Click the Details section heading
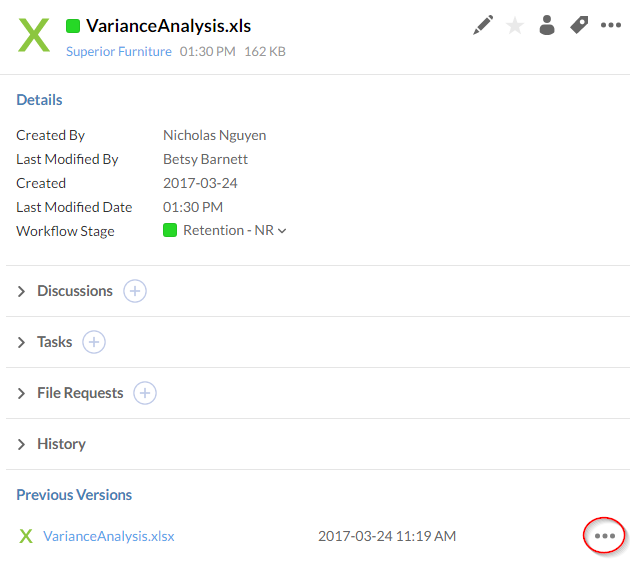Image resolution: width=630 pixels, height=570 pixels. tap(39, 100)
